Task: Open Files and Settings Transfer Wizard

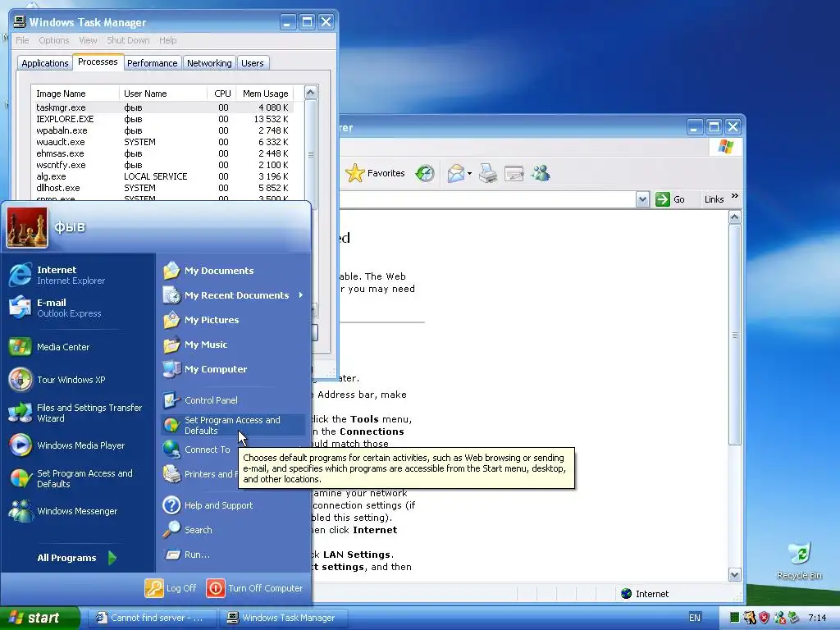Action: [x=75, y=413]
